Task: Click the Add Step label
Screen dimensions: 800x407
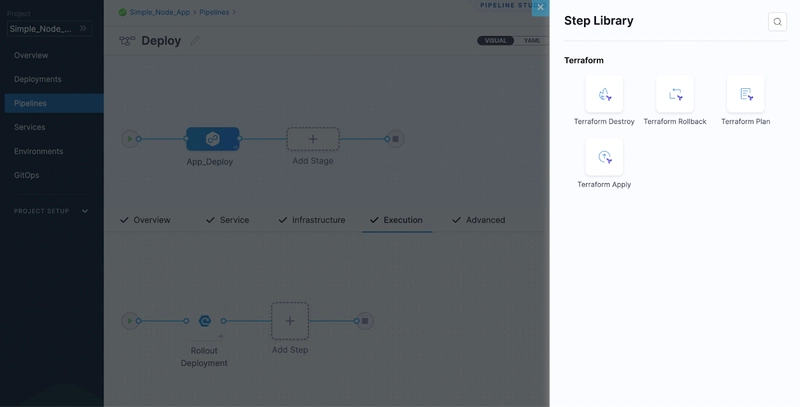Action: tap(290, 350)
